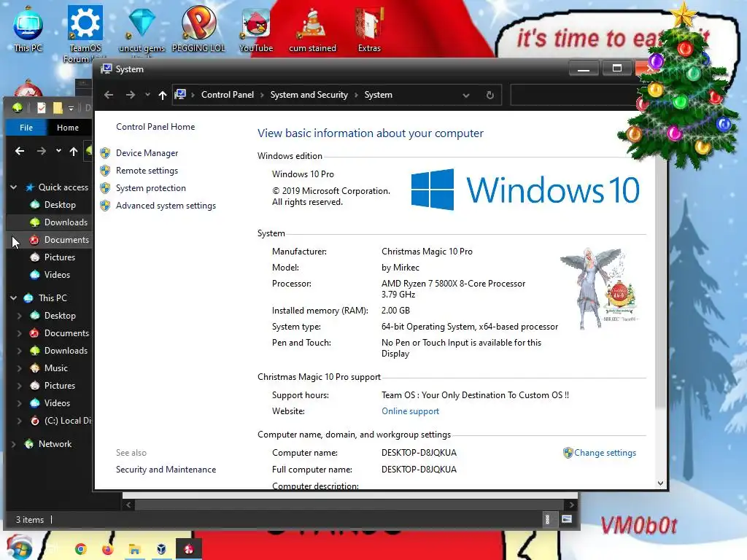Select Pictures under Quick access
This screenshot has height=560, width=747.
click(60, 257)
